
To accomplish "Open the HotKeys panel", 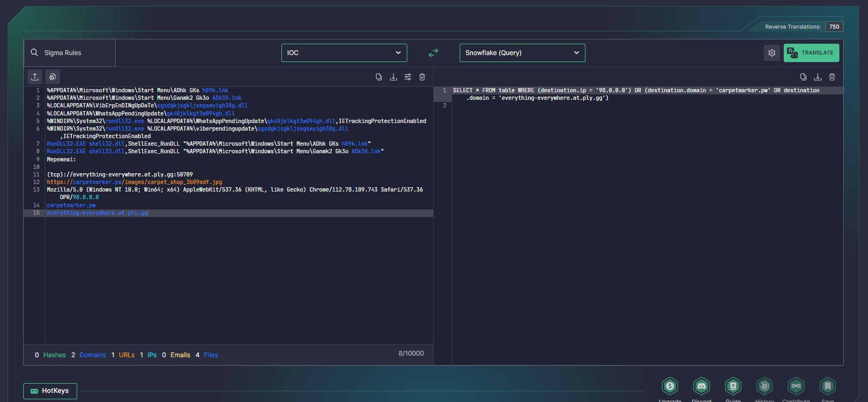I will pyautogui.click(x=50, y=391).
